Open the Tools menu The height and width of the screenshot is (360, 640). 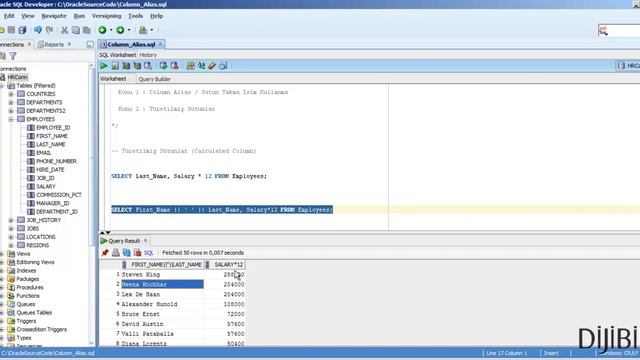coord(136,16)
